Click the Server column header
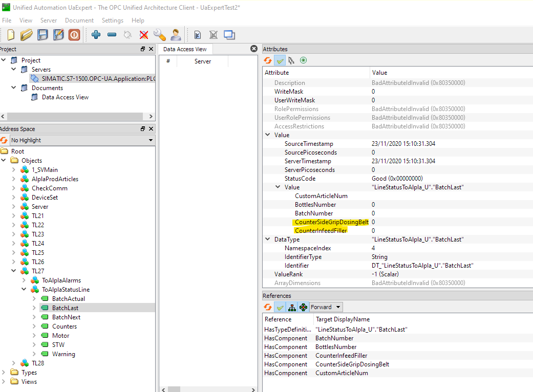 click(203, 61)
